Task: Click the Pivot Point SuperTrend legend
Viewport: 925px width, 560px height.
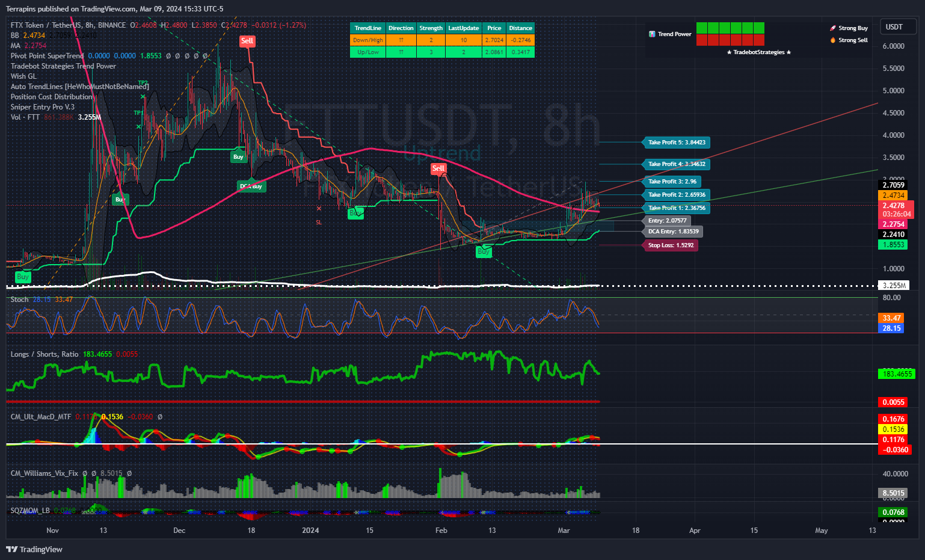Action: pyautogui.click(x=47, y=56)
